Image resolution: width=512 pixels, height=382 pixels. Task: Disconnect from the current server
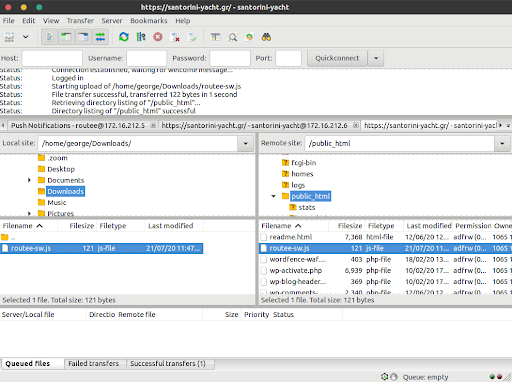175,37
